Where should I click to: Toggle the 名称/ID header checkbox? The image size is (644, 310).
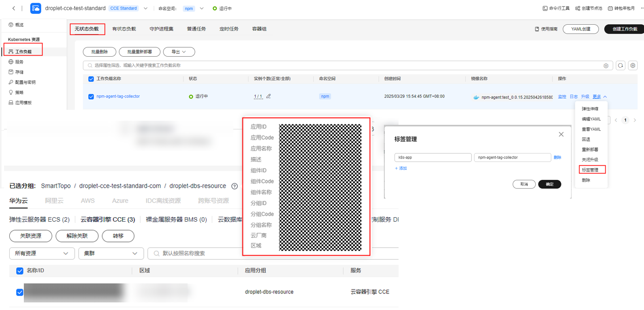pyautogui.click(x=19, y=271)
